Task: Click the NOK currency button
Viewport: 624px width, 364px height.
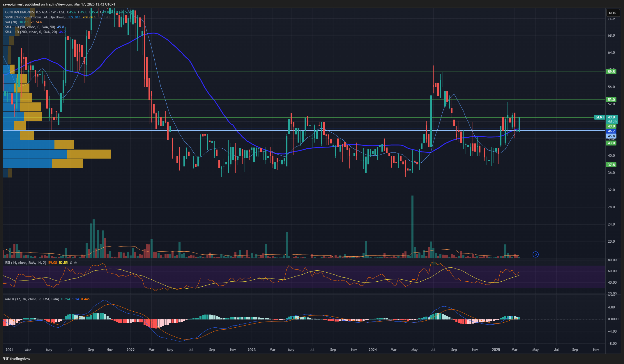Action: [612, 13]
